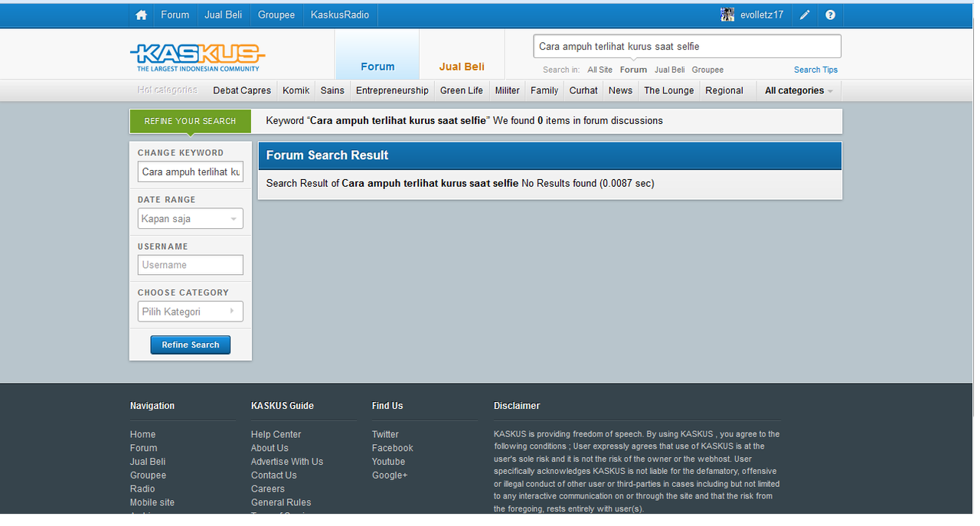Open the Komik category
Screen dimensions: 980x526
[296, 90]
